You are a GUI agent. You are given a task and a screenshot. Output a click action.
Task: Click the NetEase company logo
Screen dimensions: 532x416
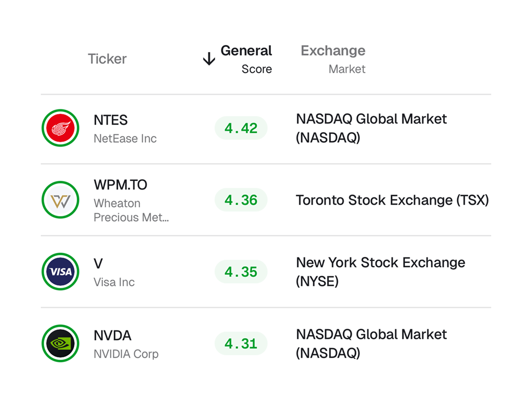click(60, 128)
